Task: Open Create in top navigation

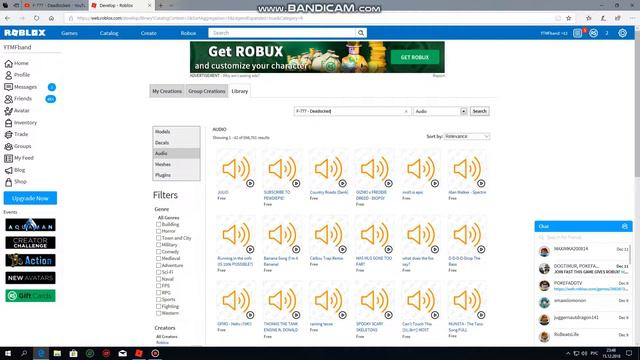Action: [149, 33]
